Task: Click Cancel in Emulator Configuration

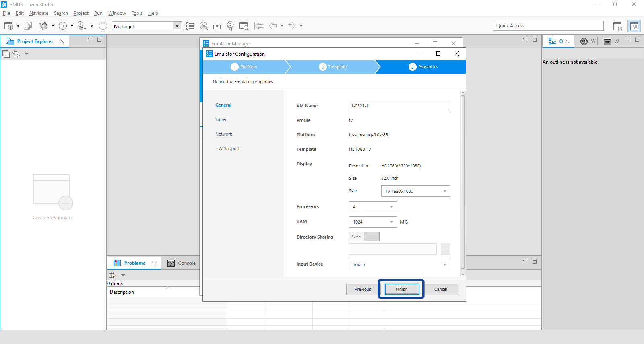Action: pos(440,289)
